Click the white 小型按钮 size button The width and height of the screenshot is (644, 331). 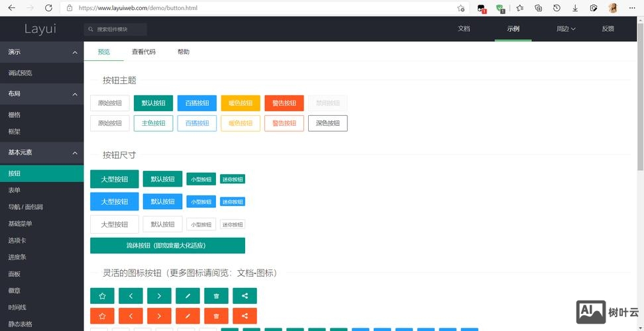[201, 224]
